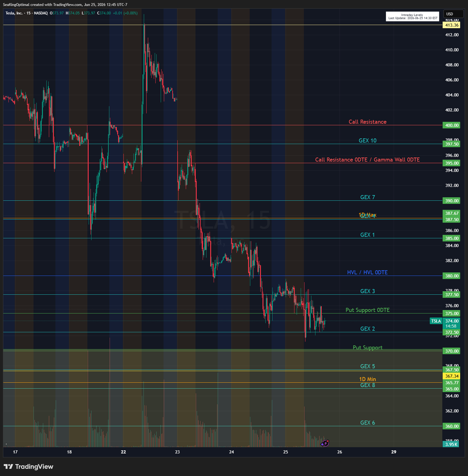The image size is (468, 476).
Task: Click the 413.36 yellow price tag
Action: tap(452, 25)
